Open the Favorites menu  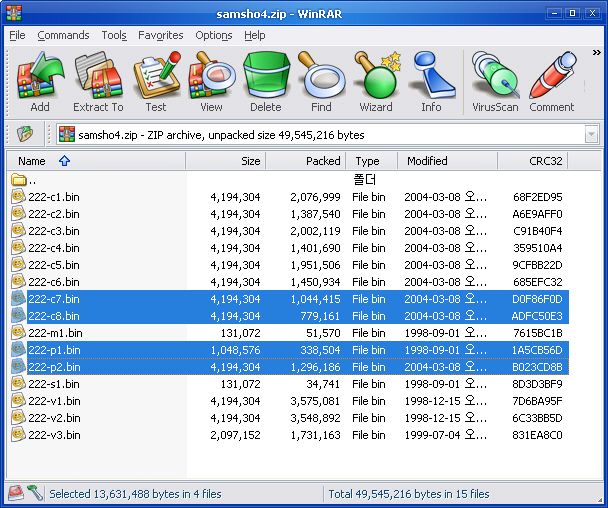click(x=161, y=35)
